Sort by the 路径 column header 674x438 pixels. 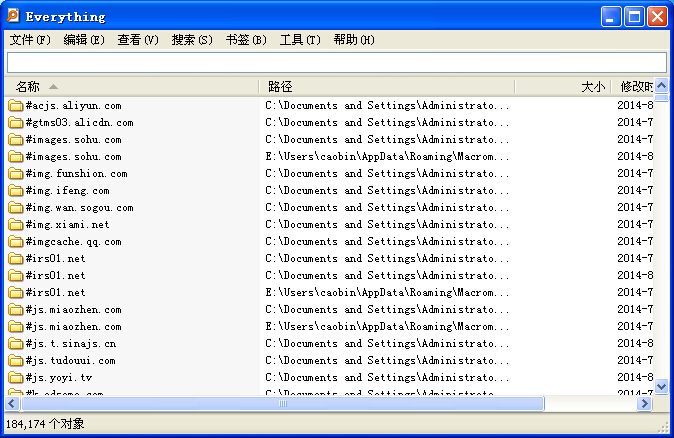point(386,87)
